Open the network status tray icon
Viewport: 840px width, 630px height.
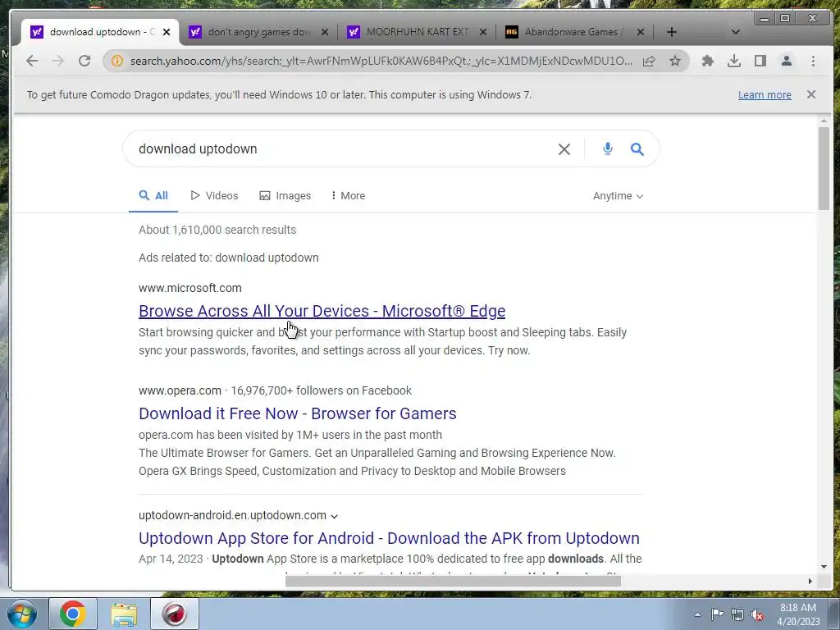737,614
